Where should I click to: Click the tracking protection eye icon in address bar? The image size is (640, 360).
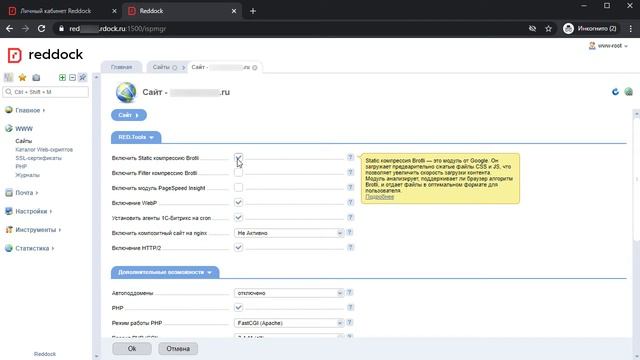point(532,29)
